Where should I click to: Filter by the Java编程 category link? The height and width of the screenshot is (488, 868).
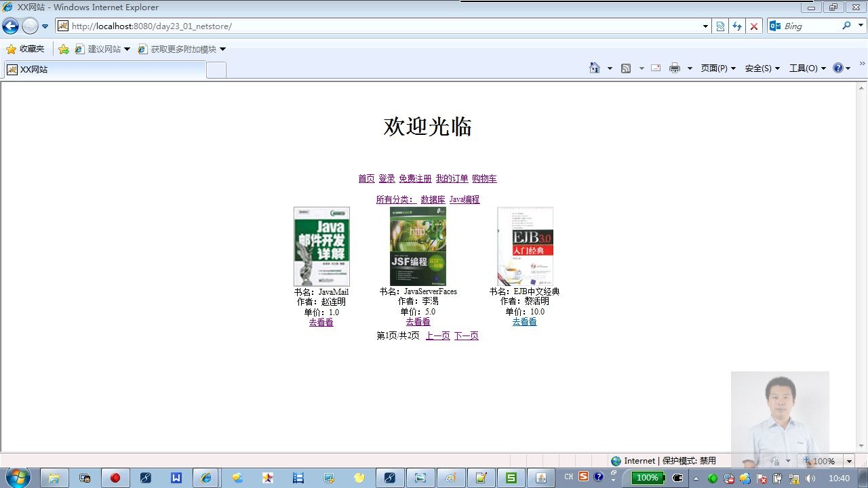[465, 200]
